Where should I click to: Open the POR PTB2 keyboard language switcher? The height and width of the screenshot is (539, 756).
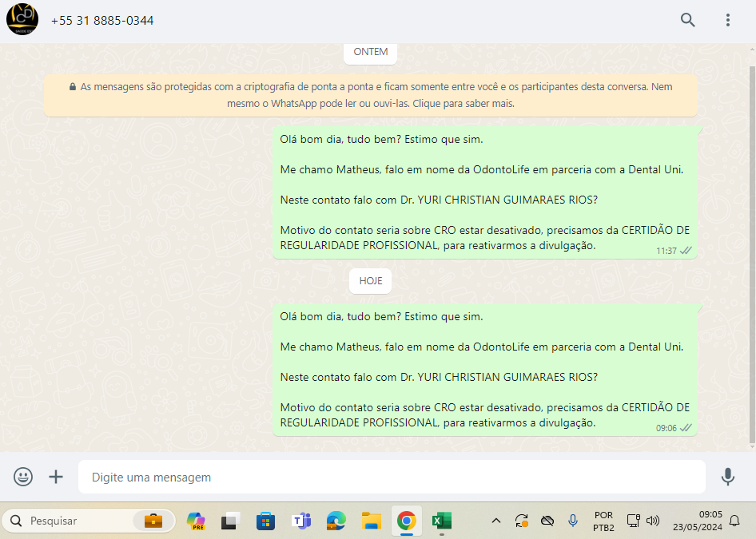point(603,521)
